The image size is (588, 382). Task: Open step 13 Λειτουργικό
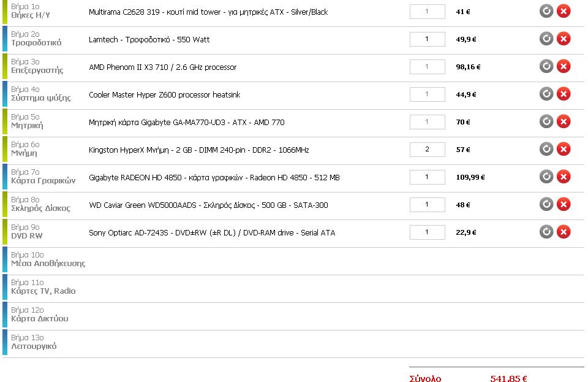pos(34,346)
